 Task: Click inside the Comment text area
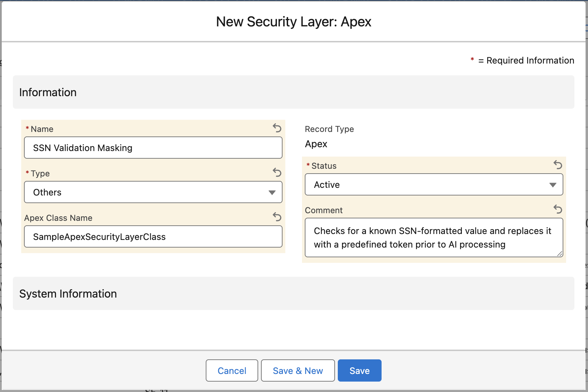(x=433, y=238)
